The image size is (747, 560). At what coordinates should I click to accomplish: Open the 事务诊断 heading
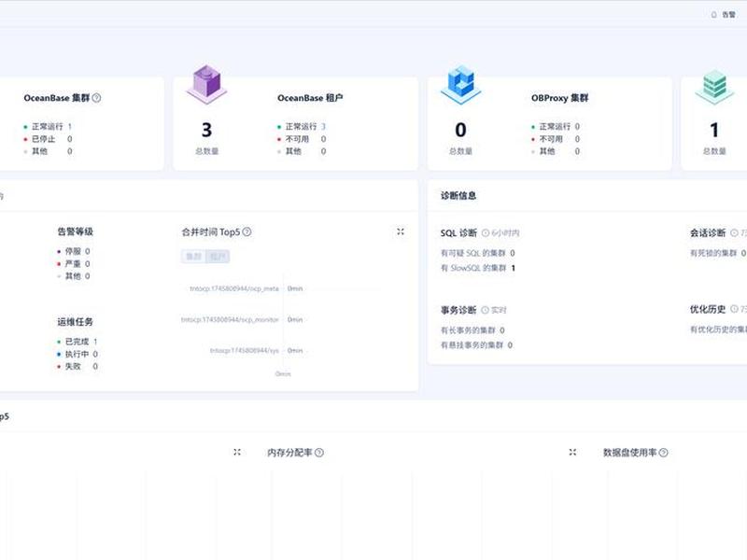(x=458, y=310)
